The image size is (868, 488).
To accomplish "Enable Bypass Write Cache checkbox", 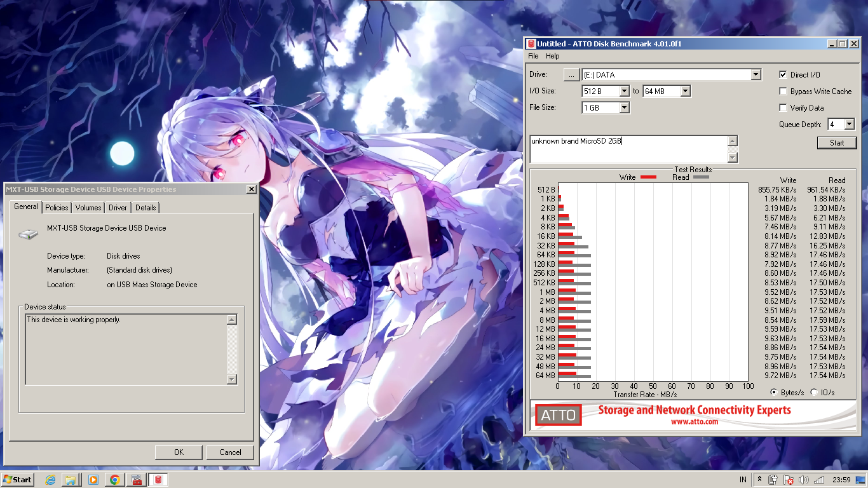I will point(783,91).
